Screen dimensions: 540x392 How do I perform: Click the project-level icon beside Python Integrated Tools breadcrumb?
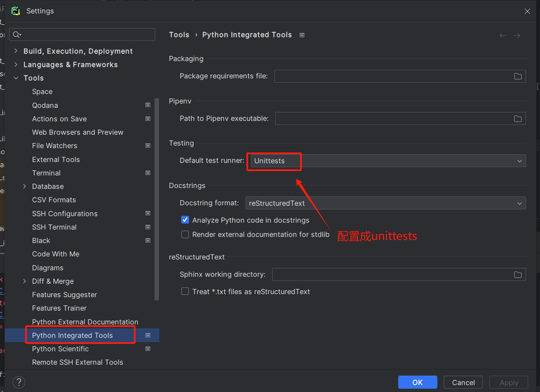(x=302, y=35)
